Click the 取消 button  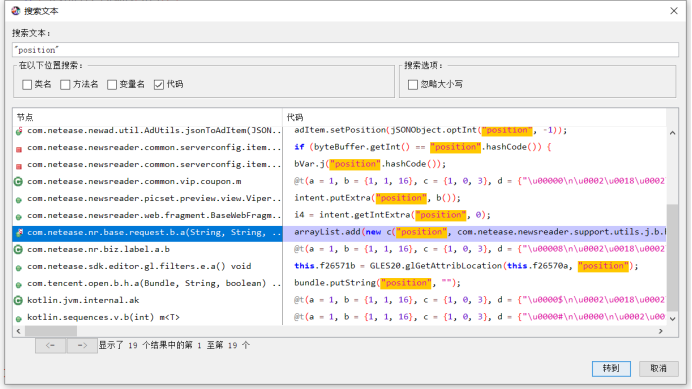click(x=658, y=368)
